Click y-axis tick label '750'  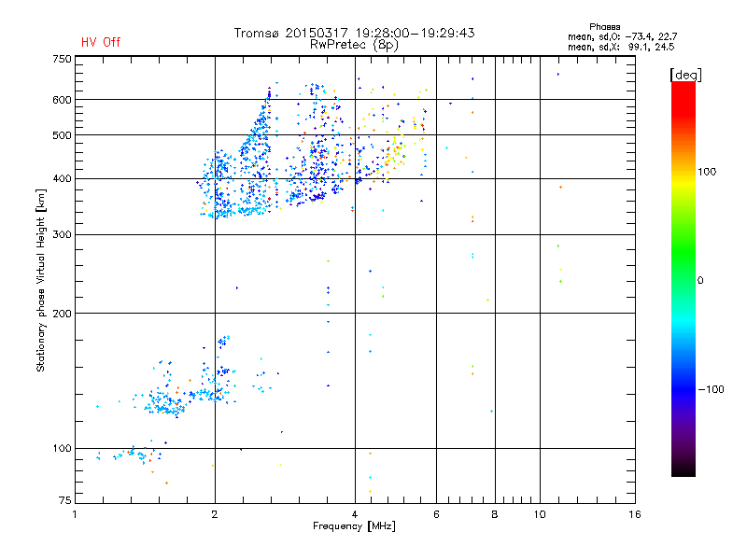click(62, 59)
